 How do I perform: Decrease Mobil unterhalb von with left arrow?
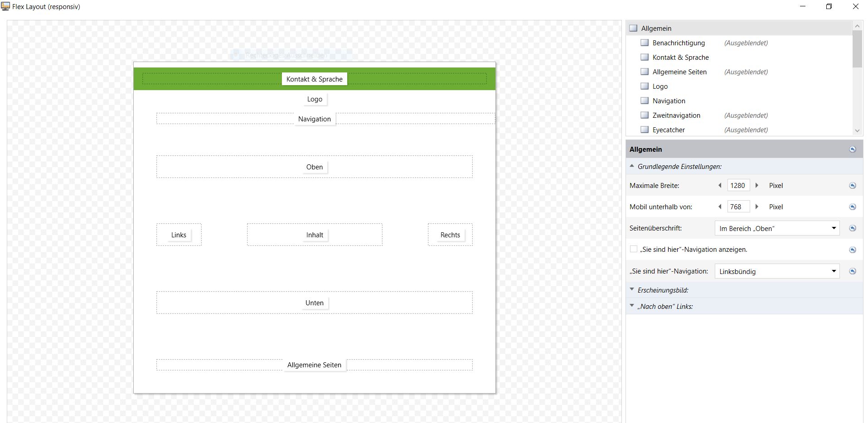(x=720, y=207)
